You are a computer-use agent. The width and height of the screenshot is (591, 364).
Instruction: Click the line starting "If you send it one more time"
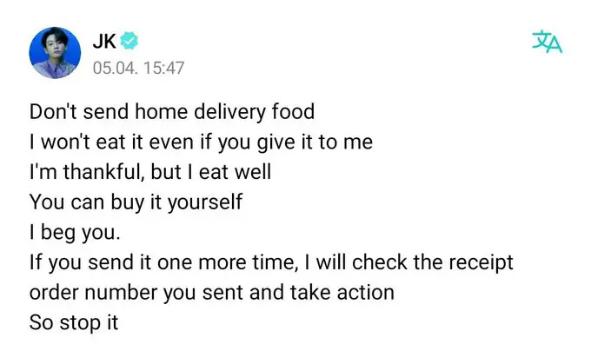(x=271, y=262)
